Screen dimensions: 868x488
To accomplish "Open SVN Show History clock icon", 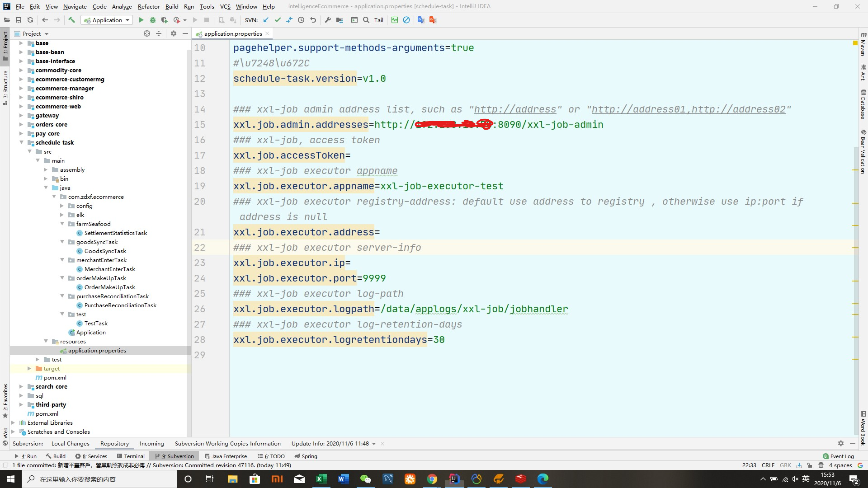I will (301, 20).
